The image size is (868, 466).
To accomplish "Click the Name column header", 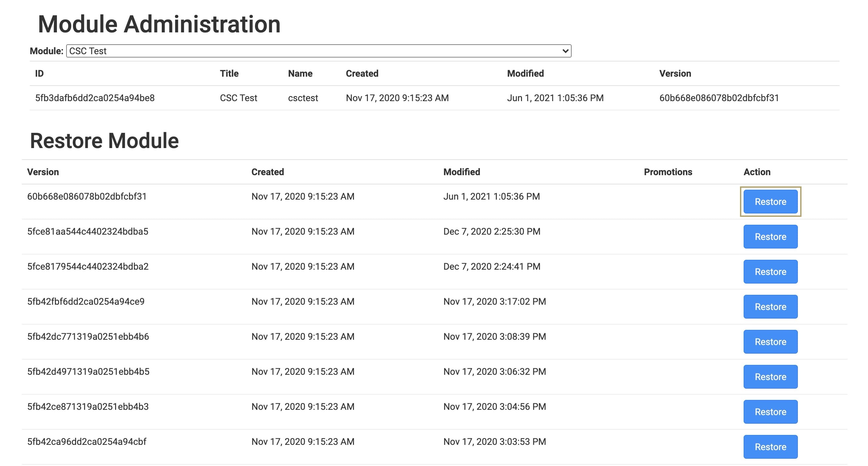I will (300, 73).
